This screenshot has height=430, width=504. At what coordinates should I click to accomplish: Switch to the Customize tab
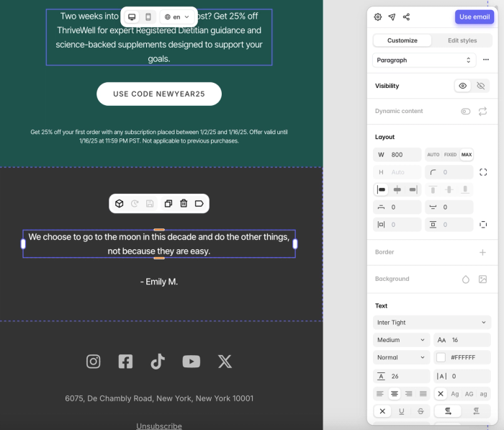(402, 40)
